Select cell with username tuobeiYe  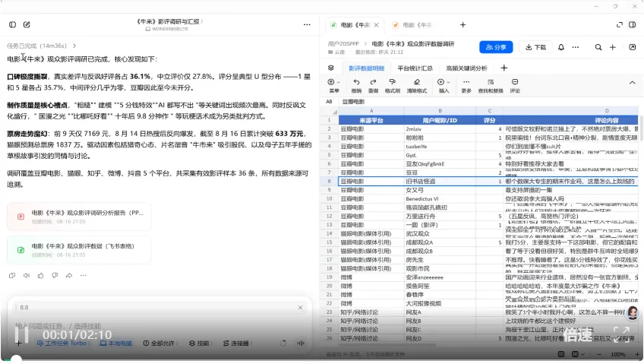(440, 146)
